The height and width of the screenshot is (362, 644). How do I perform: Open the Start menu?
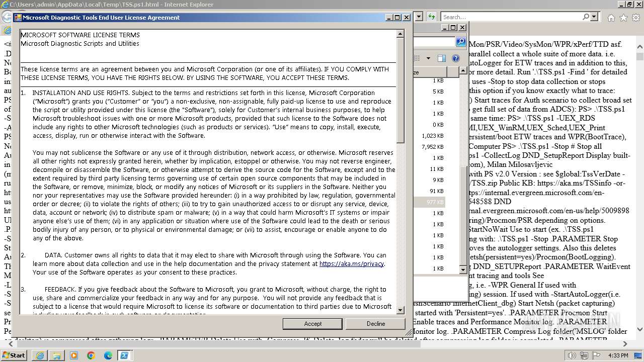14,355
